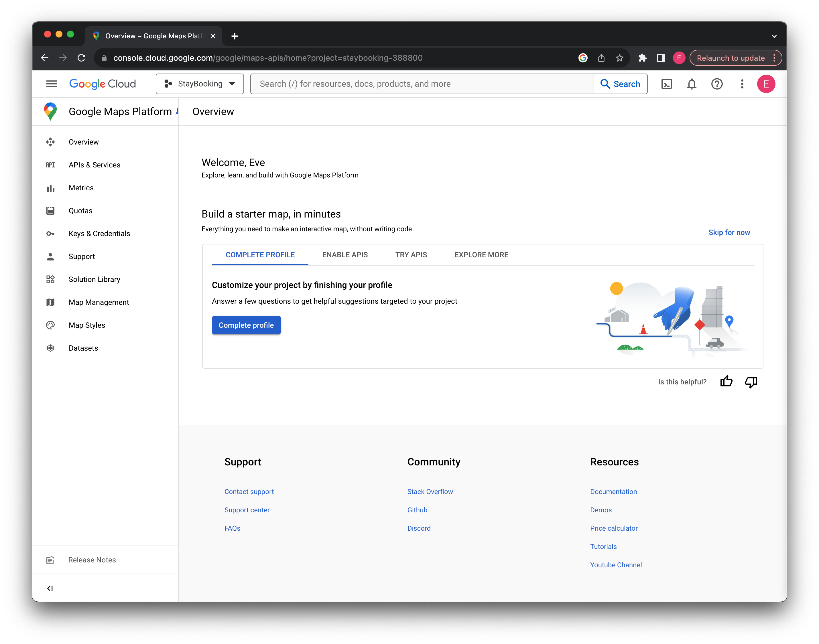Collapse the left sidebar navigation
Screen dimensions: 819x644
click(x=50, y=588)
